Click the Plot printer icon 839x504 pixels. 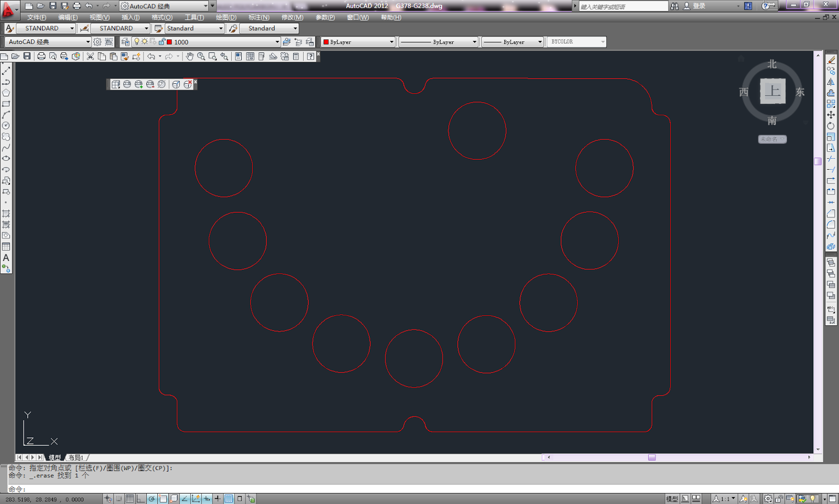tap(41, 57)
